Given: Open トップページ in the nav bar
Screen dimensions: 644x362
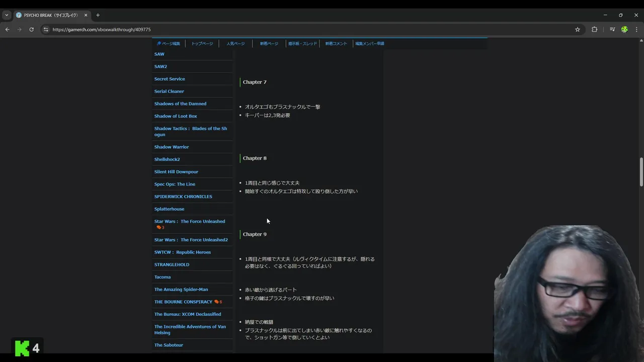Looking at the screenshot, I should tap(202, 44).
